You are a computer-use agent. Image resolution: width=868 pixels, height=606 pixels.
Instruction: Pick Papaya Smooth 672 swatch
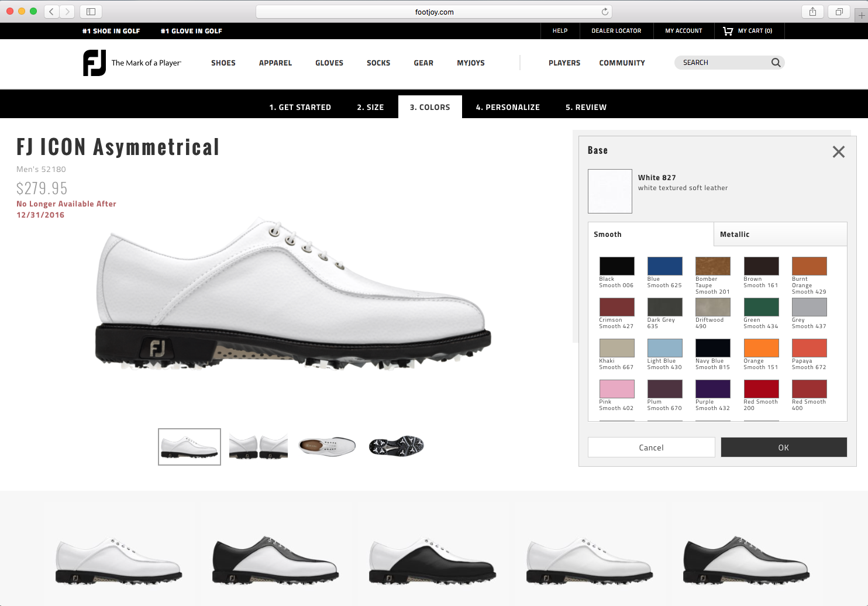[x=809, y=348]
